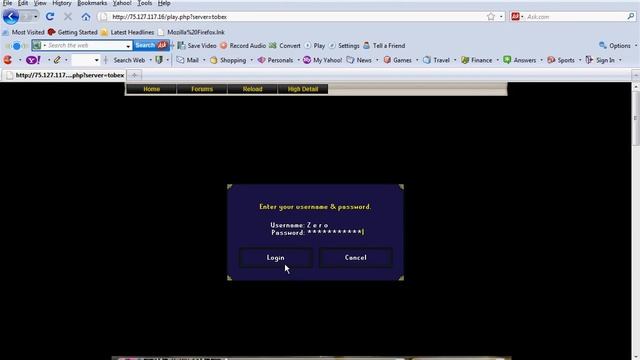640x360 pixels.
Task: Click the blue Search Ask button
Action: (151, 45)
